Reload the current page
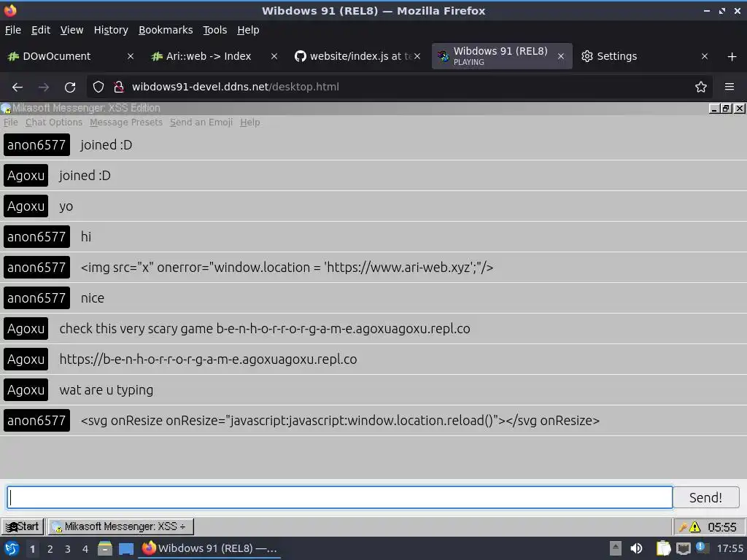The height and width of the screenshot is (560, 747). click(70, 87)
